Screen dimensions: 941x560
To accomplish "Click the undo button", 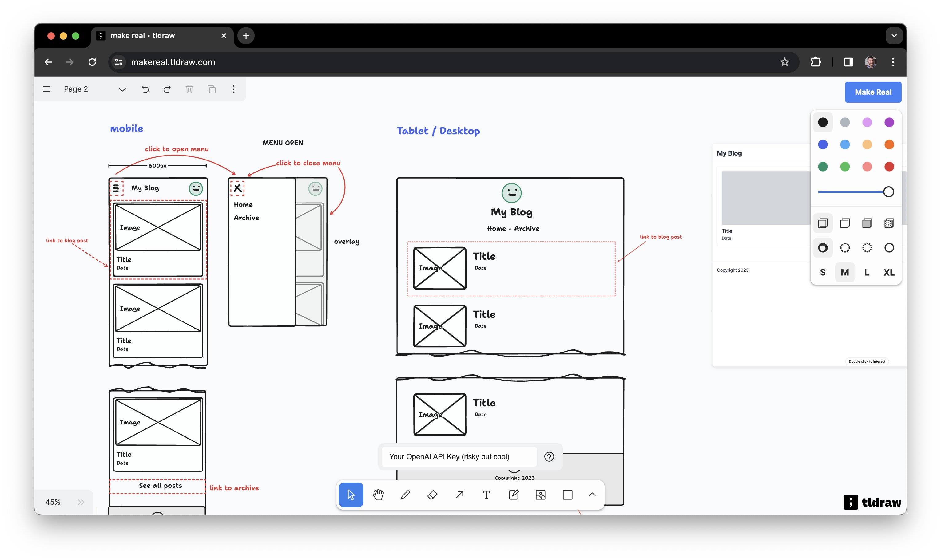I will pos(145,89).
